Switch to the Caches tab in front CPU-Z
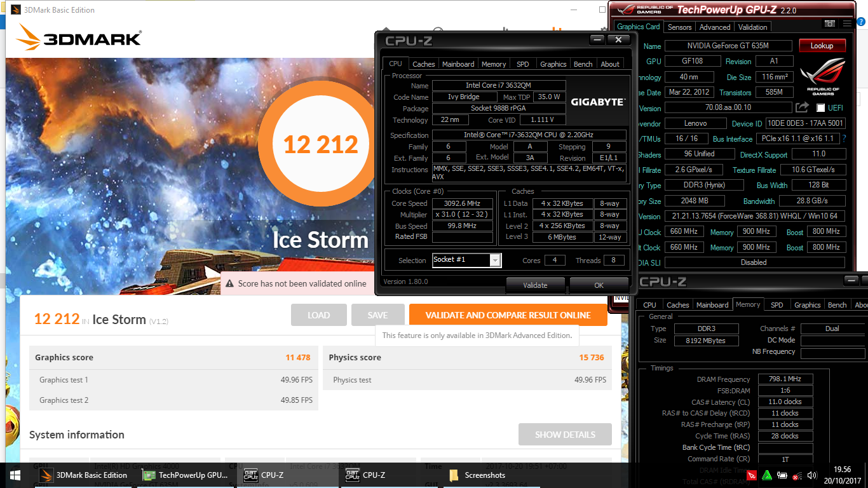Image resolution: width=868 pixels, height=488 pixels. pyautogui.click(x=424, y=64)
